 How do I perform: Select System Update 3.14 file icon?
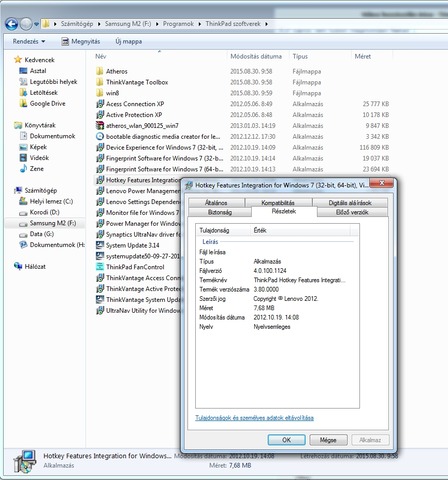100,245
